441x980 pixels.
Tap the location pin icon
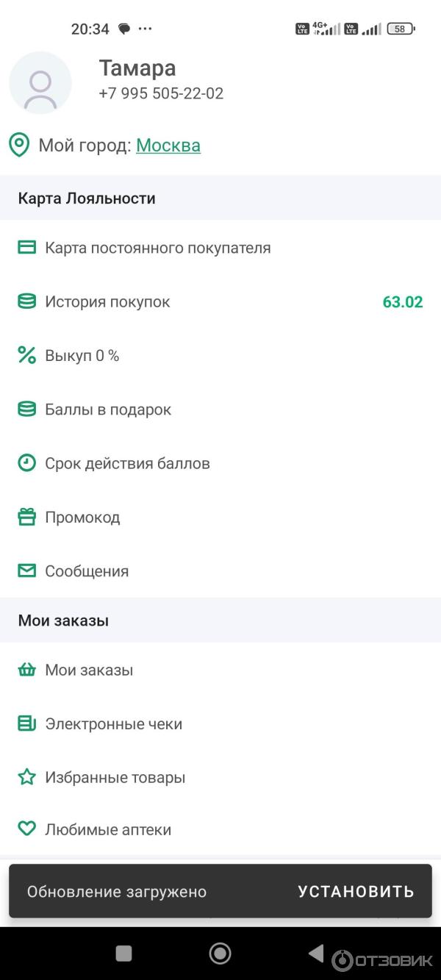pyautogui.click(x=19, y=145)
